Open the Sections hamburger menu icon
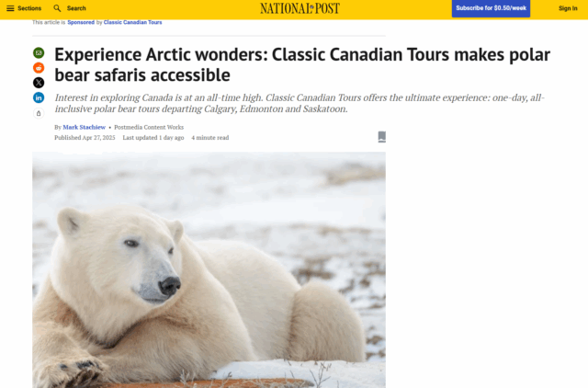 pyautogui.click(x=10, y=8)
